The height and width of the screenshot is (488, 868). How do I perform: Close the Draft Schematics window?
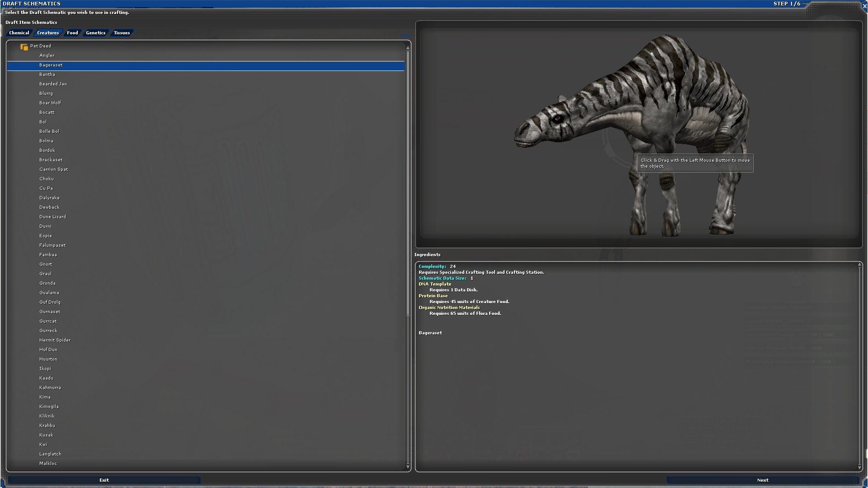tap(864, 6)
